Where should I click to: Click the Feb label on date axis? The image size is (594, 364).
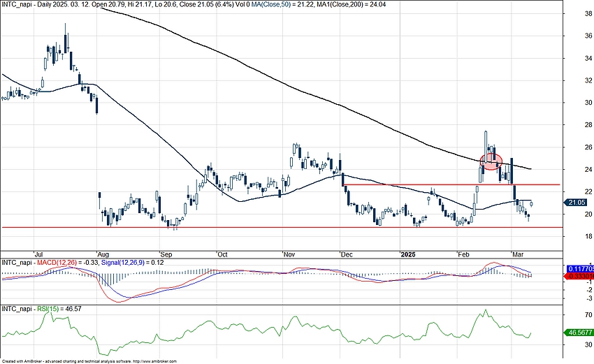click(x=464, y=254)
